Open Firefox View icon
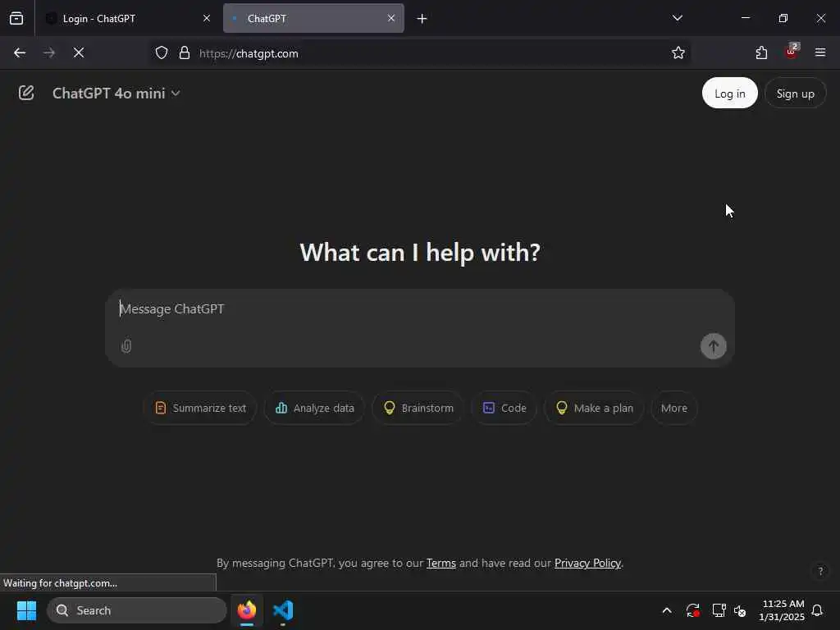 click(x=16, y=19)
